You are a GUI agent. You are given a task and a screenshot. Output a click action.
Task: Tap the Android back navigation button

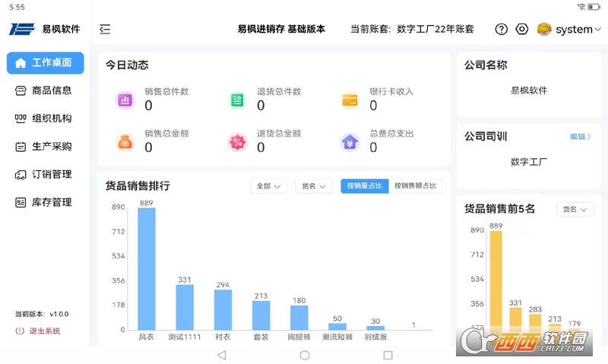(x=222, y=355)
